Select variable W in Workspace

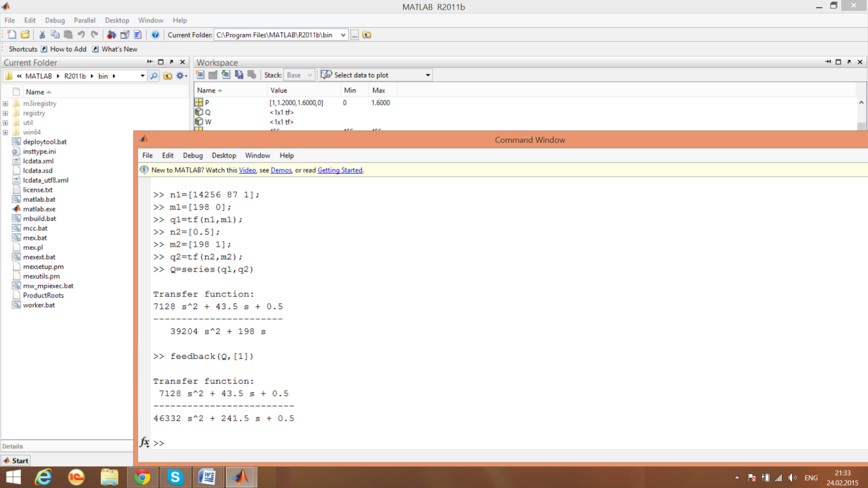tap(208, 122)
